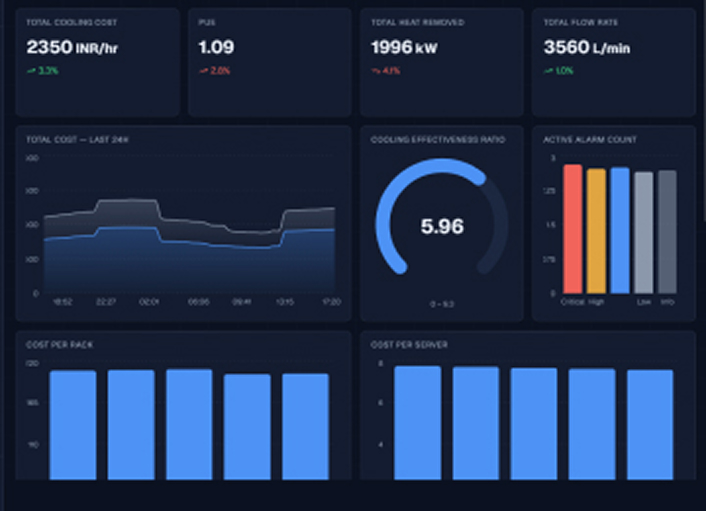
Task: Click the 'Total Flow Rate' card title
Action: [x=580, y=23]
